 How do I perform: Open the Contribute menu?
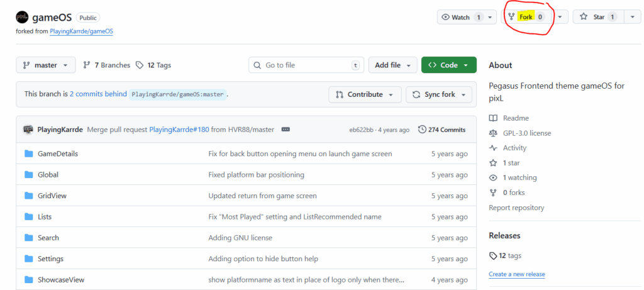point(365,94)
